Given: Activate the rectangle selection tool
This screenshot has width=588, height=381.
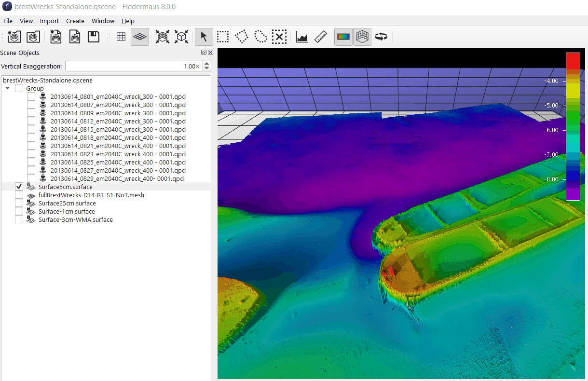Looking at the screenshot, I should [x=222, y=37].
